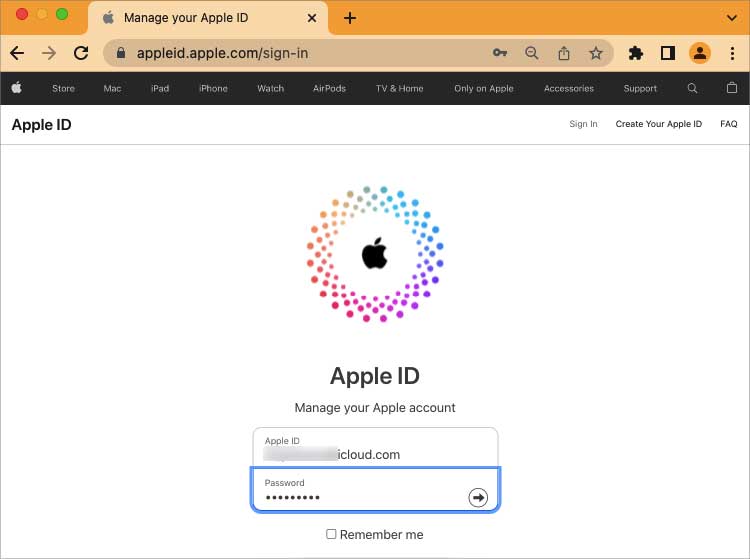750x559 pixels.
Task: Open the Accessories menu item
Action: click(x=569, y=88)
